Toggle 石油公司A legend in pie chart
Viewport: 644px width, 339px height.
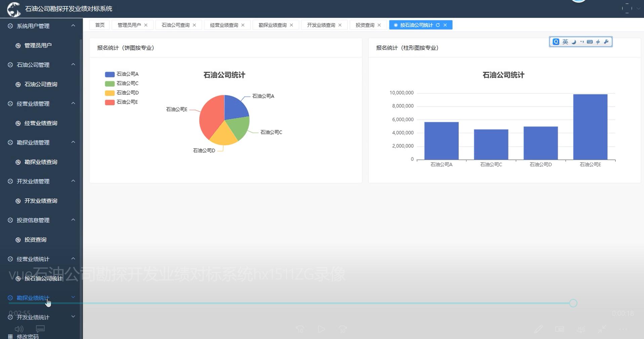122,74
